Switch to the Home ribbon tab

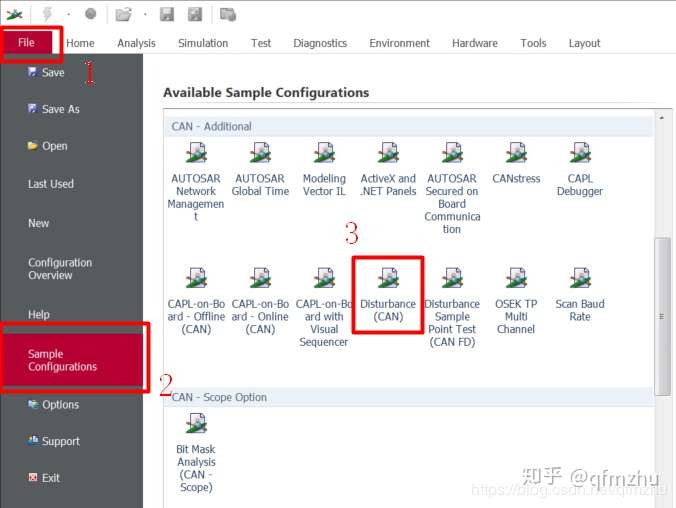pos(80,43)
